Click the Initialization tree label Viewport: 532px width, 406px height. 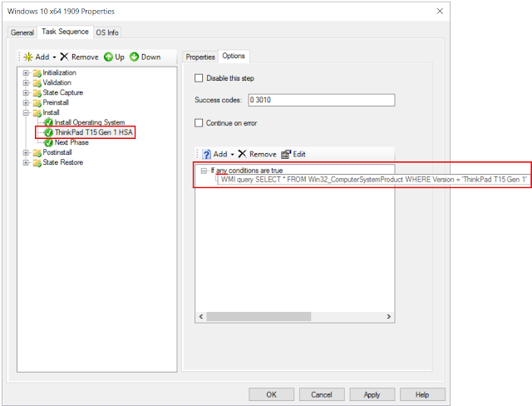[x=59, y=72]
